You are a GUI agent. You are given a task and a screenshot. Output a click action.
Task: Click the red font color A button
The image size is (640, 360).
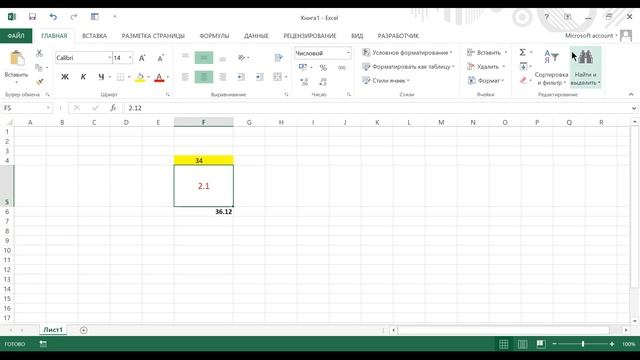(159, 77)
